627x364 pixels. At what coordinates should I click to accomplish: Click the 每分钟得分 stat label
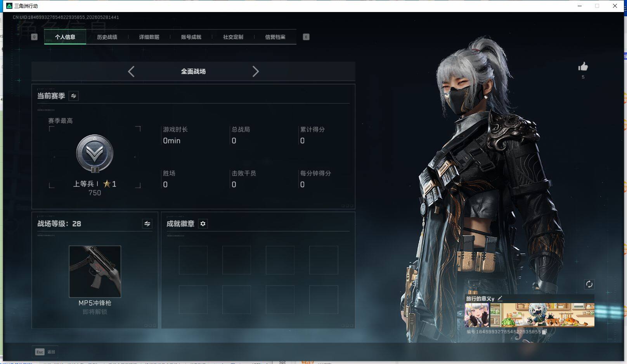click(x=315, y=173)
